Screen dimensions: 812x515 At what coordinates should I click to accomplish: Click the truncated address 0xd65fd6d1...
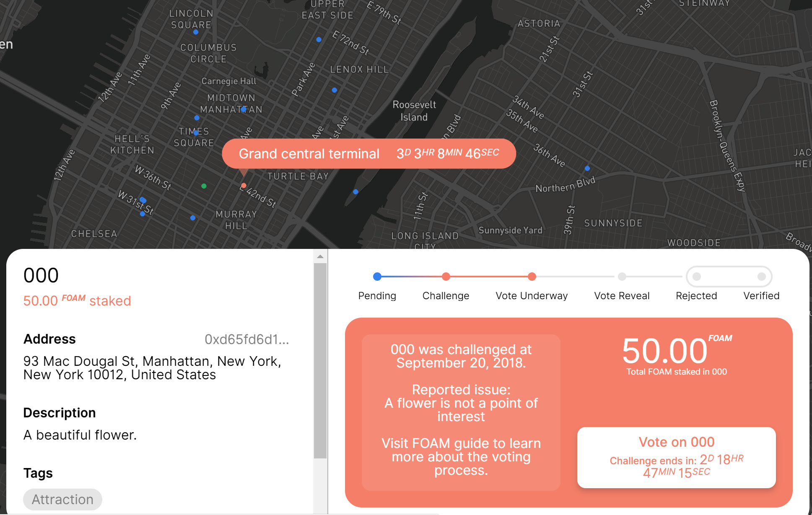[246, 339]
